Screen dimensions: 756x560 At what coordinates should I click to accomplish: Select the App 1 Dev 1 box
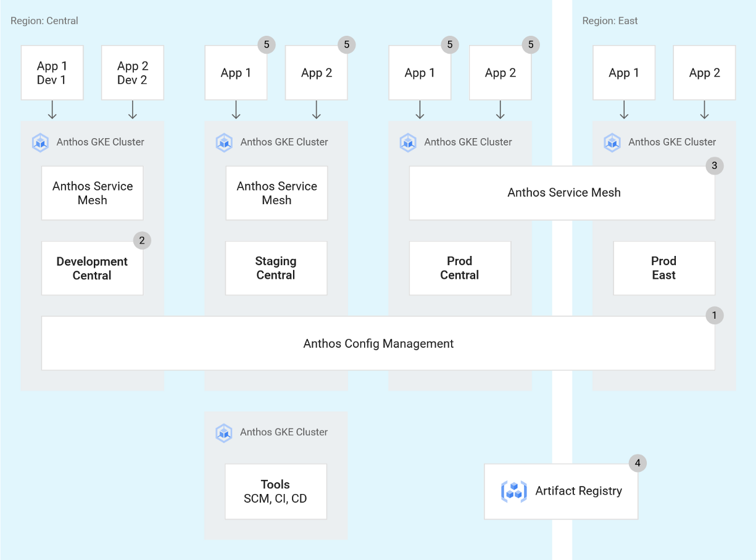52,73
